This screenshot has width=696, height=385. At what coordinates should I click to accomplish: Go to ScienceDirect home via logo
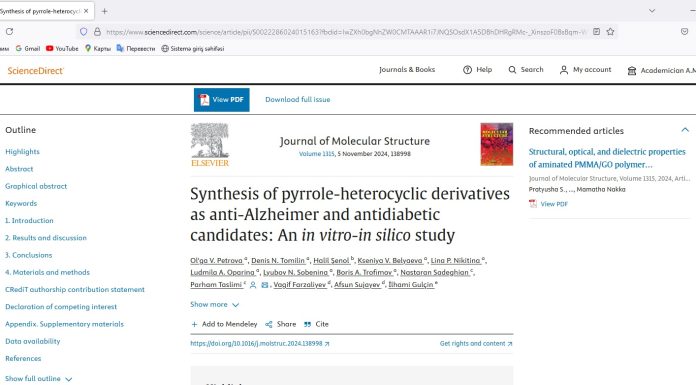[x=36, y=71]
